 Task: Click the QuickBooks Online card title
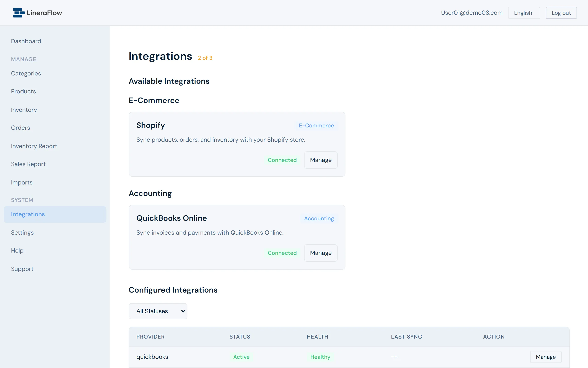click(172, 218)
